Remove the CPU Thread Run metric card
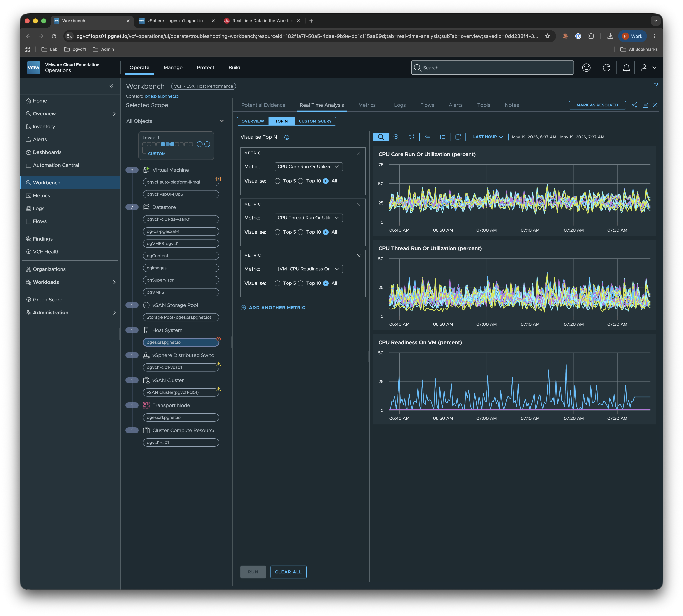 [x=359, y=205]
